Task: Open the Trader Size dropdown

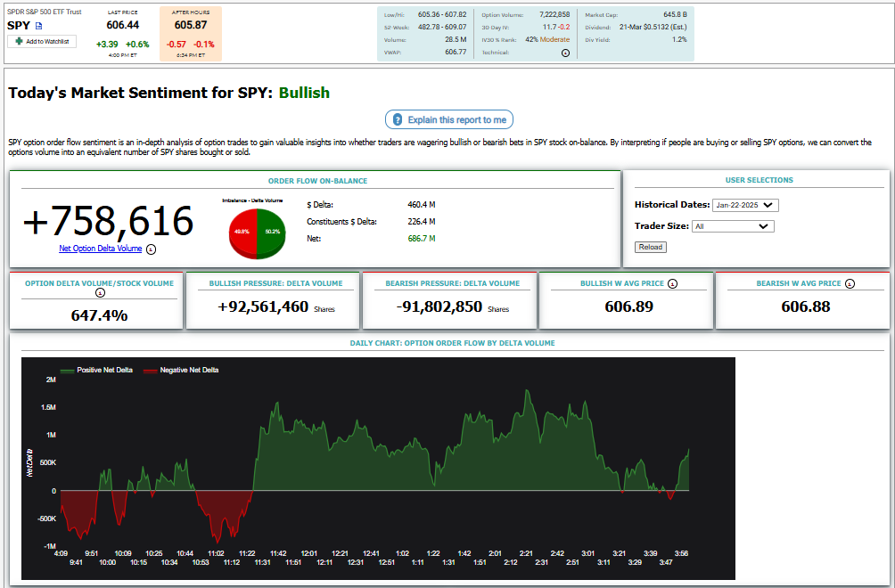Action: pos(733,226)
